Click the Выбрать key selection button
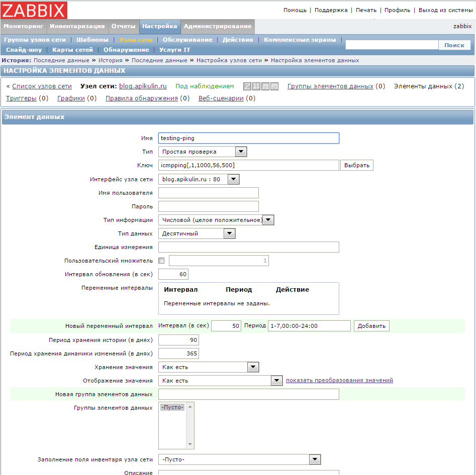 click(x=357, y=165)
